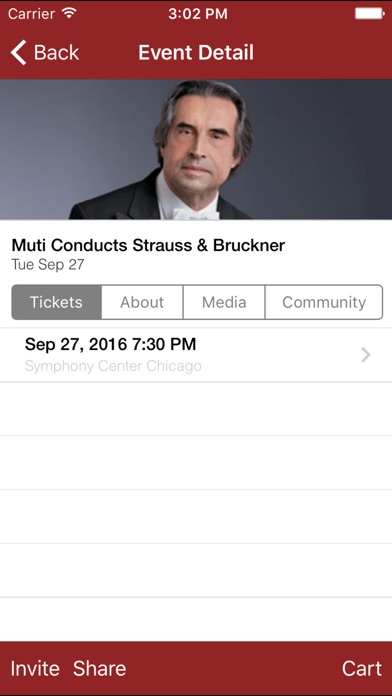
Task: Show the Community tab
Action: [324, 302]
